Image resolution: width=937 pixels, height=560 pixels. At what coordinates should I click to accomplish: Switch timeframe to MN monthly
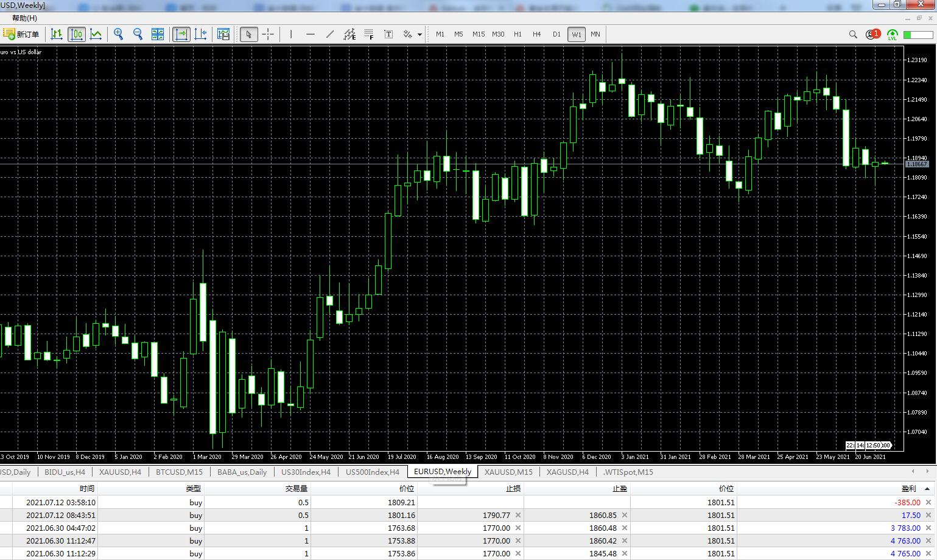[595, 34]
